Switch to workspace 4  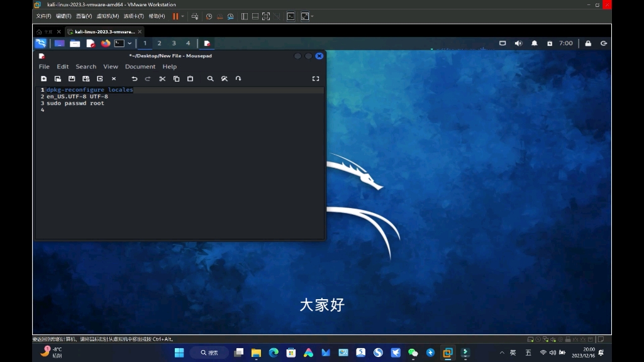click(188, 43)
